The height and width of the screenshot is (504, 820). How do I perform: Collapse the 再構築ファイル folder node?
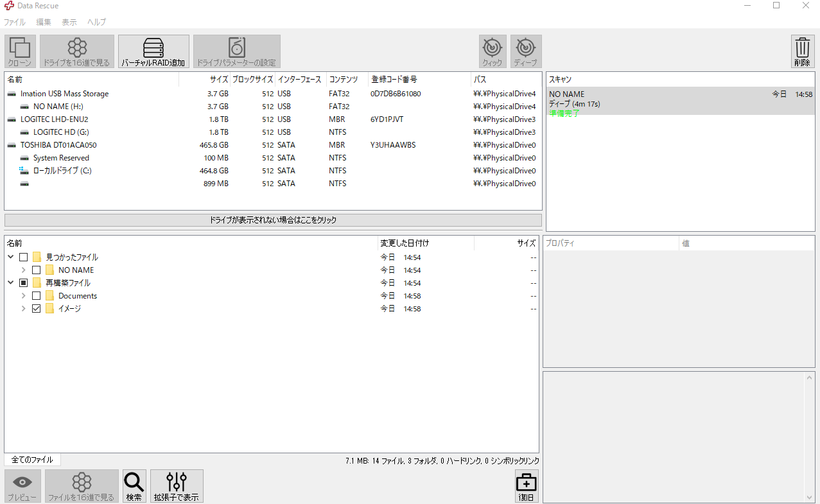(11, 283)
